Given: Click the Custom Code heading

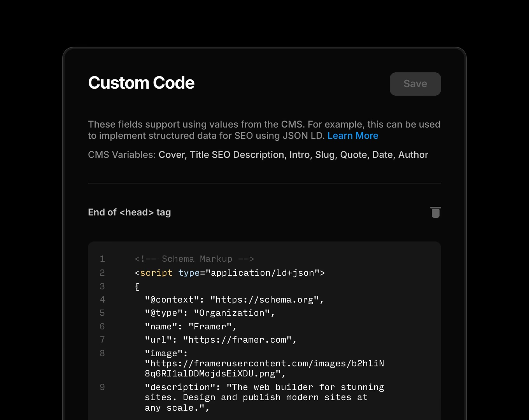Looking at the screenshot, I should (141, 83).
